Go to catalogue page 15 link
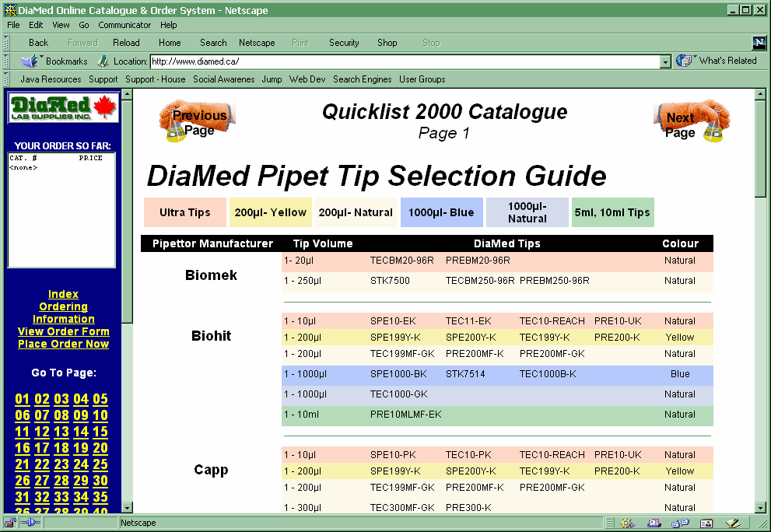 point(100,432)
